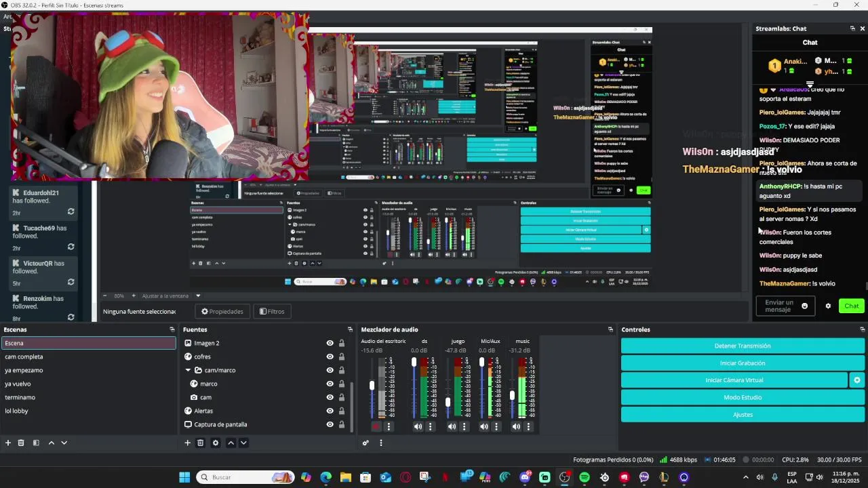Screen dimensions: 868x488
Task: Open options menu for juego channel
Action: 464,426
